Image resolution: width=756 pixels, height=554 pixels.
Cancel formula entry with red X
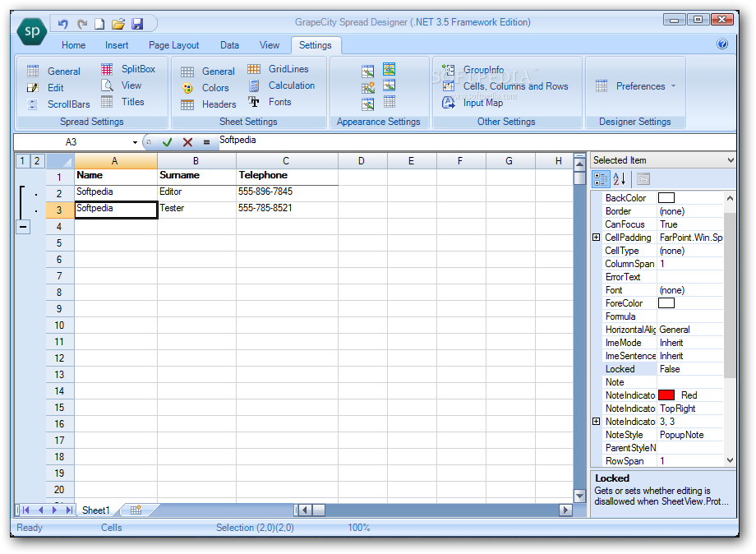[x=187, y=142]
